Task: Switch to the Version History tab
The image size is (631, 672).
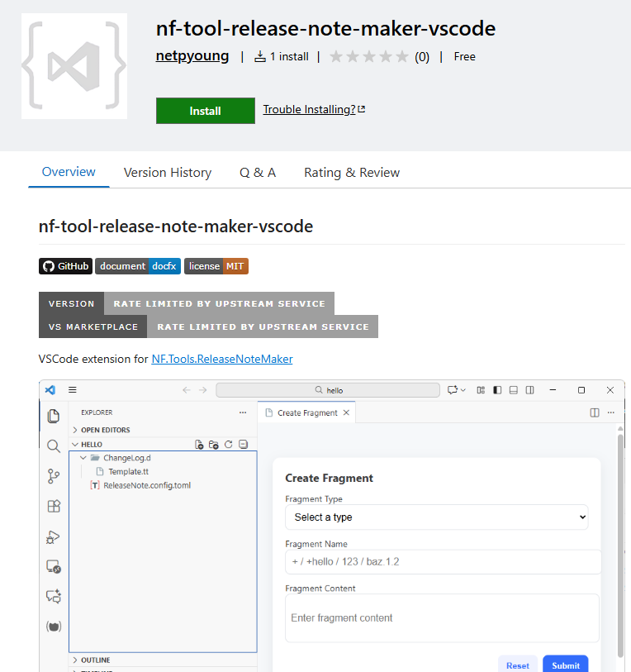Action: point(168,173)
